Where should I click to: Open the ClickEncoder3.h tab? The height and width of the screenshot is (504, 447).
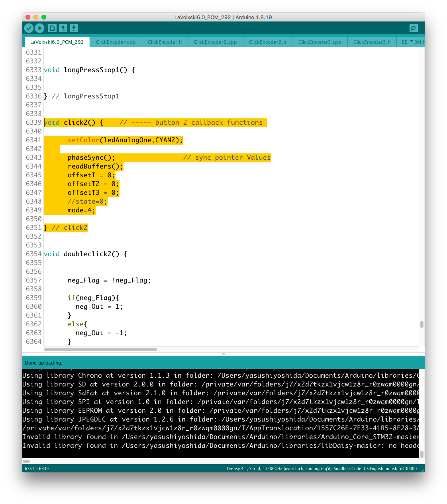coord(372,42)
